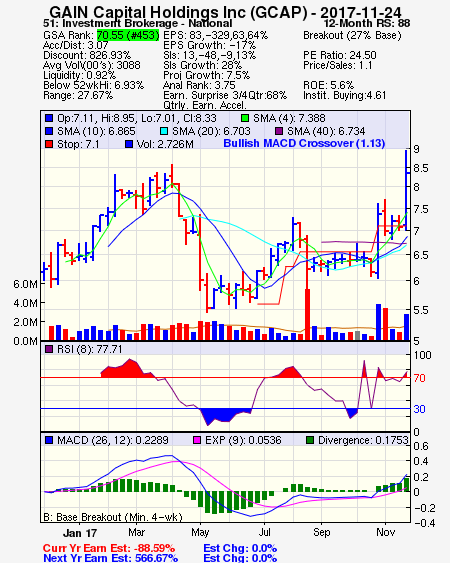Click the highlighted GSA Rank value
Viewport: 450px width, 563px height.
[x=128, y=35]
